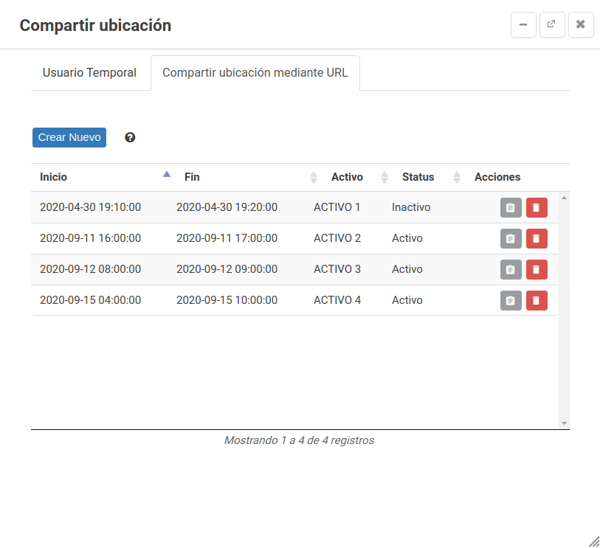
Task: Open the help question mark icon
Action: pyautogui.click(x=130, y=137)
